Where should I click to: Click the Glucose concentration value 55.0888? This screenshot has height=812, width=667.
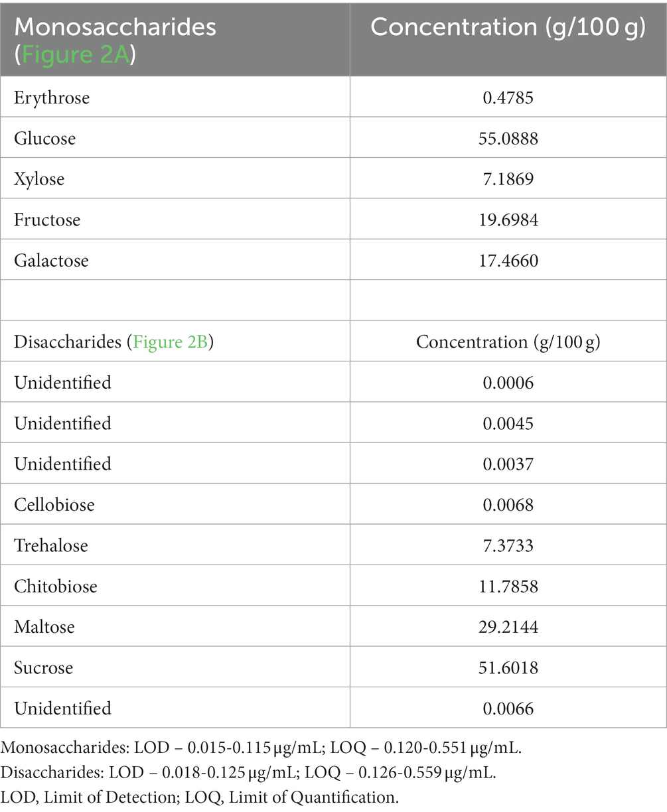508,138
